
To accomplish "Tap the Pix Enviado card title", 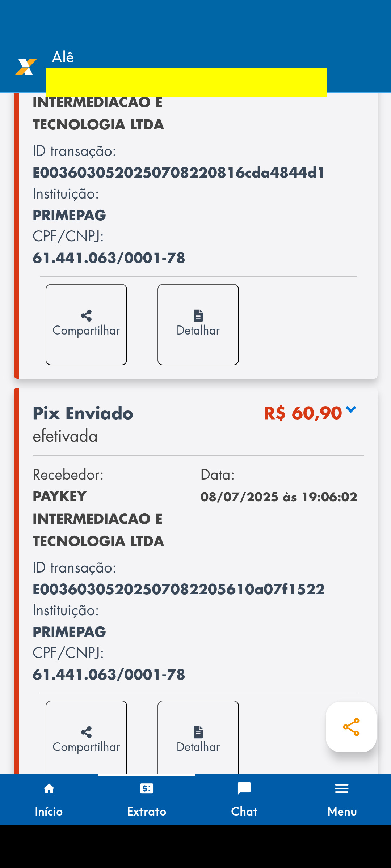I will 83,413.
